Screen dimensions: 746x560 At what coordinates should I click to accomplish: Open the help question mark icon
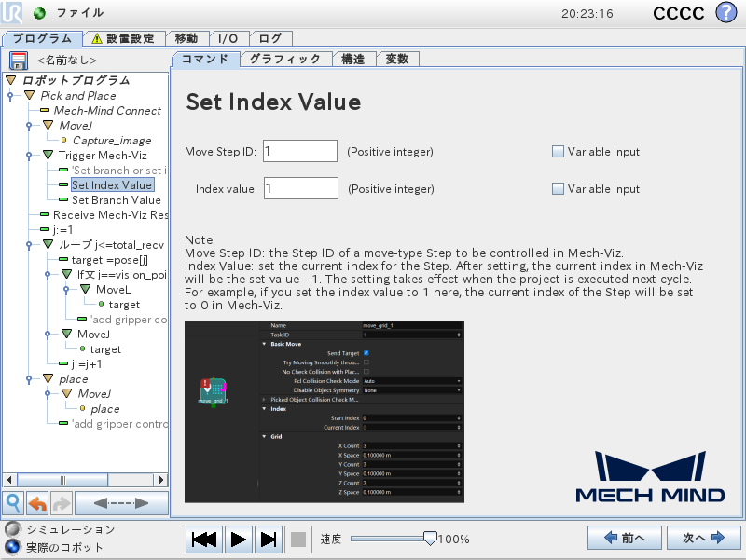click(x=726, y=12)
